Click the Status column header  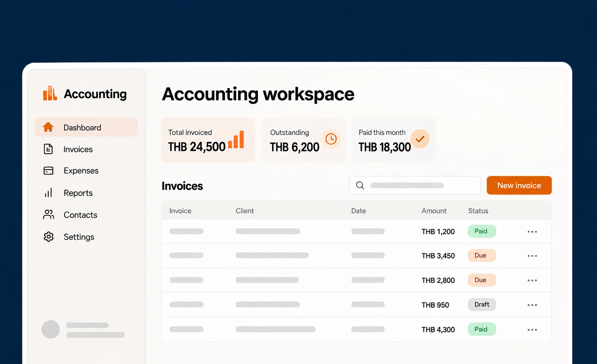(478, 211)
